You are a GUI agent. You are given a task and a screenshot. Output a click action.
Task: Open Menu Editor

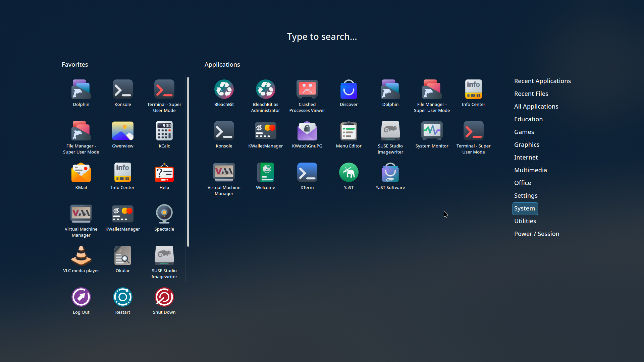tap(349, 135)
